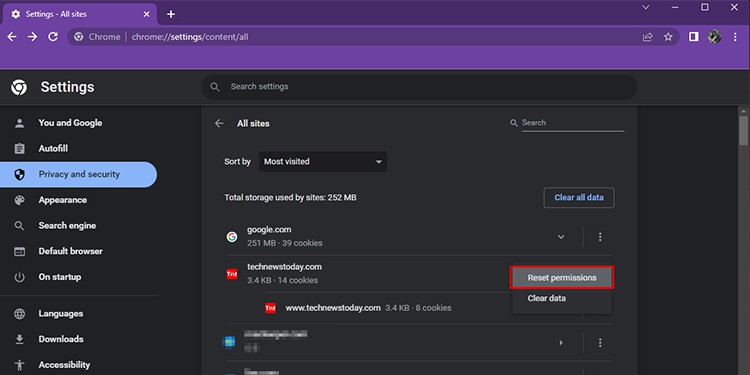The image size is (750, 375).
Task: Open more actions for google.com
Action: coord(600,237)
